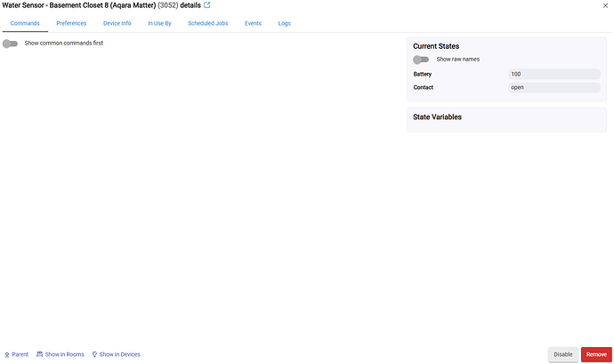This screenshot has width=614, height=364.
Task: Open the Device Info tab
Action: click(x=117, y=23)
